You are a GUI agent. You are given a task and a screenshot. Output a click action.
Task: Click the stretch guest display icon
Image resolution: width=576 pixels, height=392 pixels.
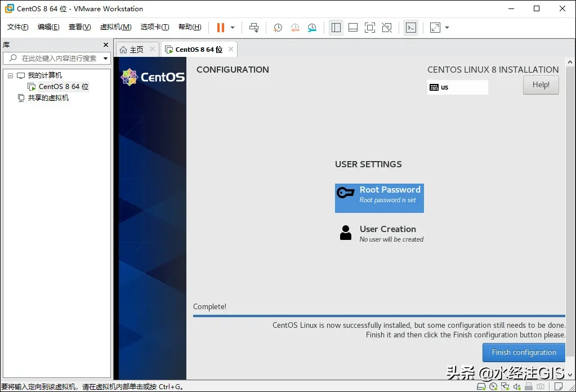point(435,28)
